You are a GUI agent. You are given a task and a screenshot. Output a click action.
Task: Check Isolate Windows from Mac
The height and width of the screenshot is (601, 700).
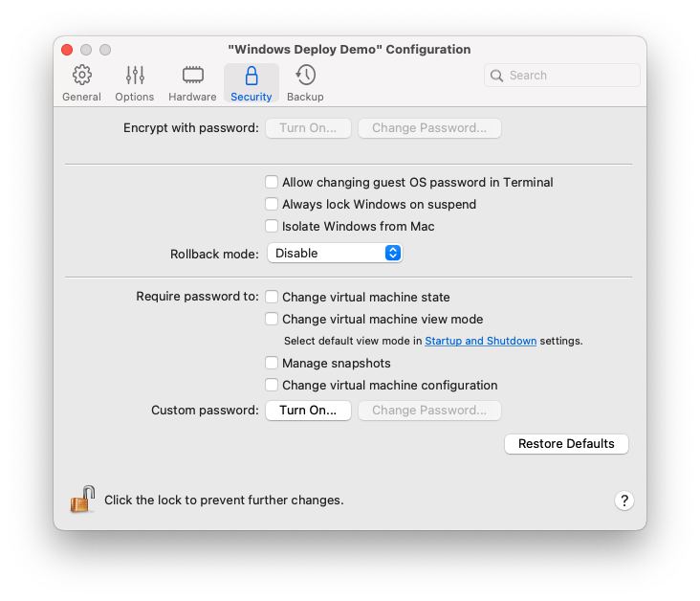pyautogui.click(x=273, y=227)
